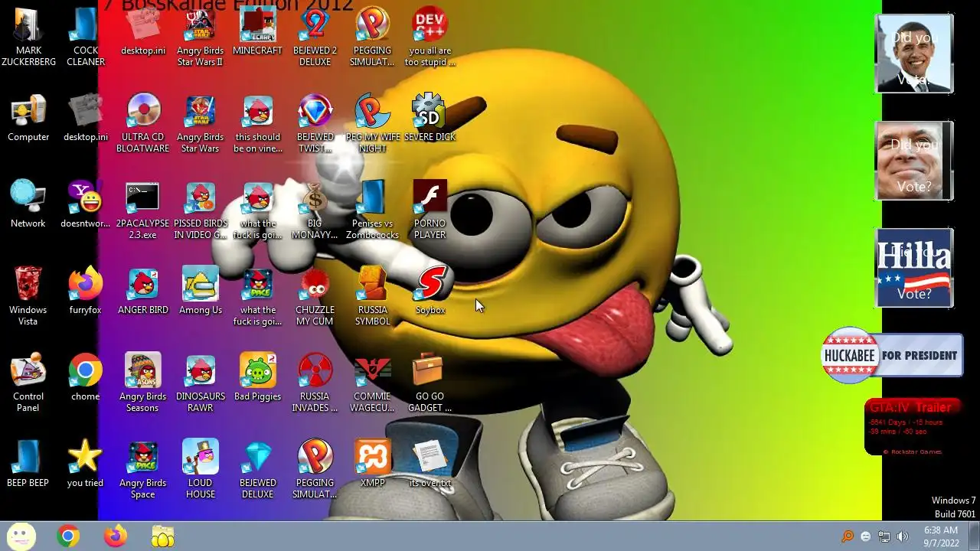Open the volume speaker tray icon
This screenshot has width=980, height=551.
[x=903, y=536]
